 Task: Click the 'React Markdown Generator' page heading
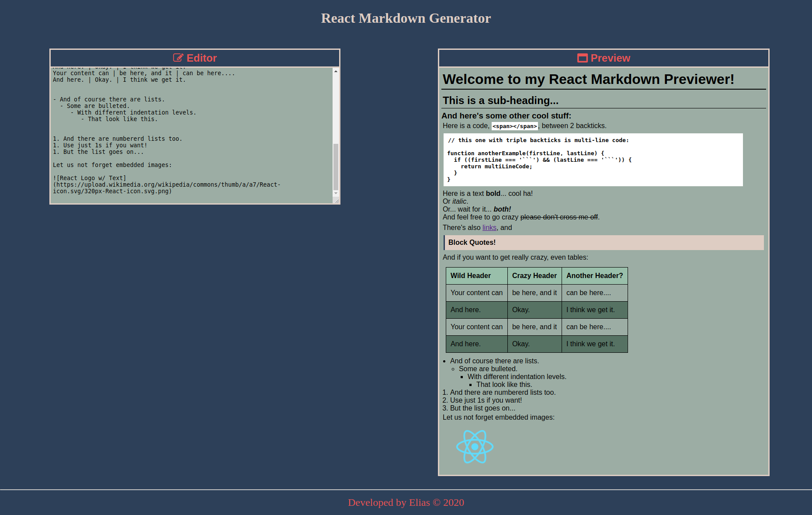(x=406, y=18)
